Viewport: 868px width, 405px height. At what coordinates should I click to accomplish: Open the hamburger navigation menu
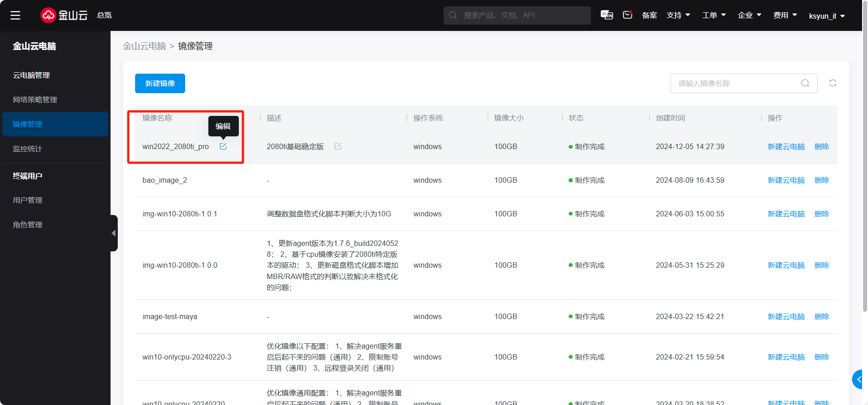(15, 15)
